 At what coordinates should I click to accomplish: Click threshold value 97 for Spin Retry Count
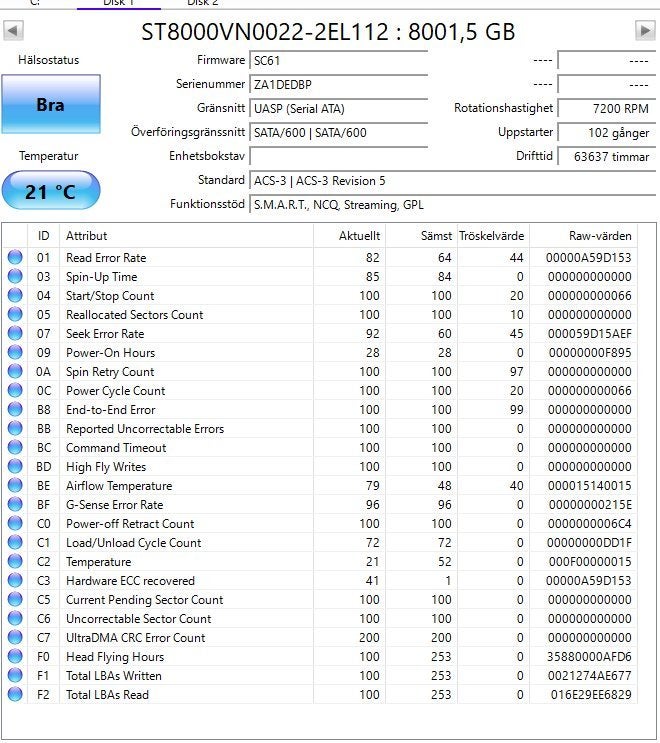(516, 371)
